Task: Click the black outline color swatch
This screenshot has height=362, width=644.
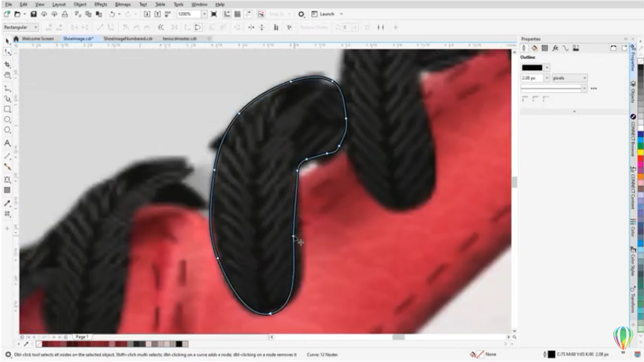Action: 532,68
